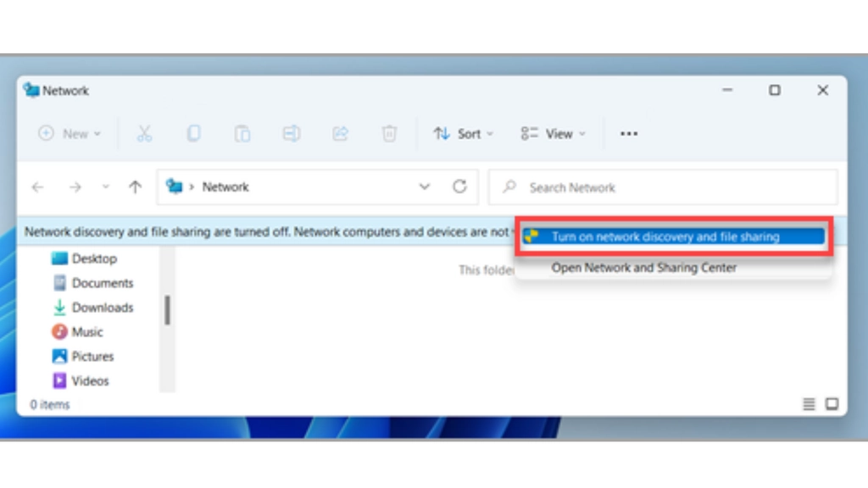Screen dimensions: 868x488
Task: Minimize the Network window
Action: pyautogui.click(x=727, y=90)
